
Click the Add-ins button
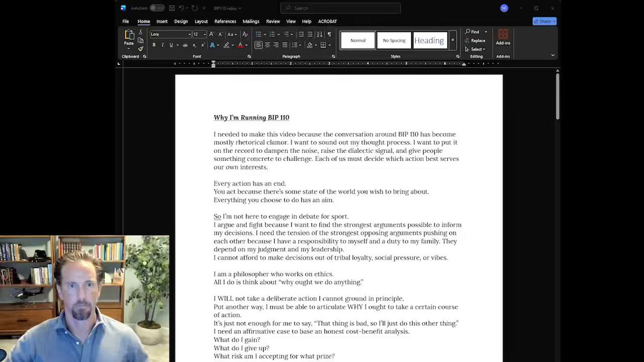[x=503, y=38]
